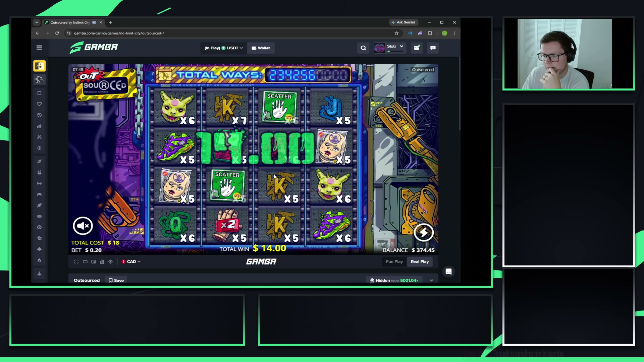Image resolution: width=644 pixels, height=362 pixels.
Task: Save the Outsourced game
Action: 116,281
